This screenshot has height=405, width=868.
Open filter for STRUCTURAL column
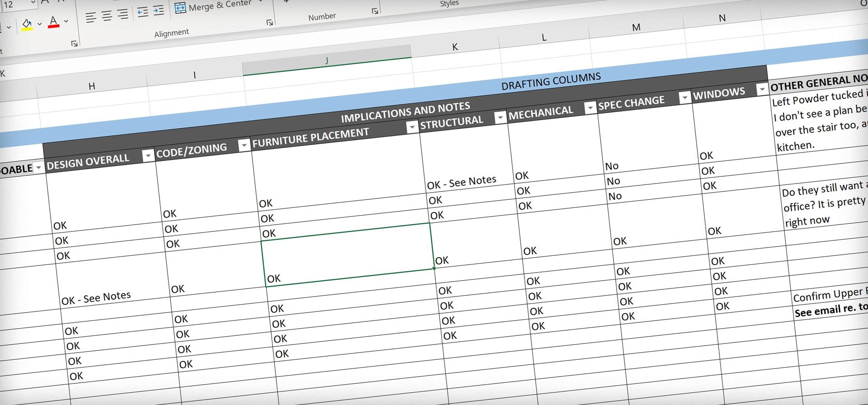tap(500, 118)
